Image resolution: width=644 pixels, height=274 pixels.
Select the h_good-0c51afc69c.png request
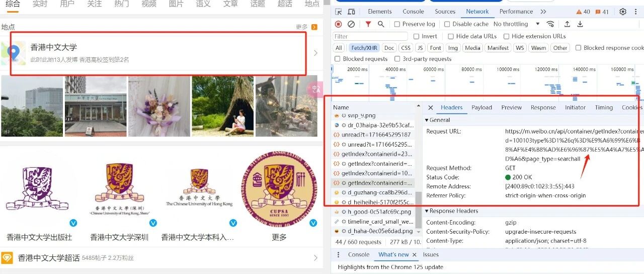coord(373,212)
